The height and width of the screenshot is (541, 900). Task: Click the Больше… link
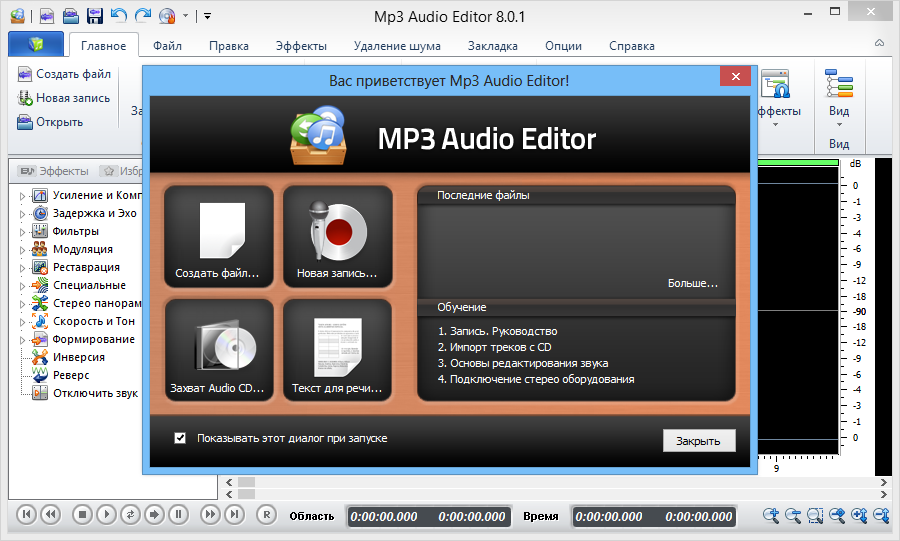coord(692,283)
